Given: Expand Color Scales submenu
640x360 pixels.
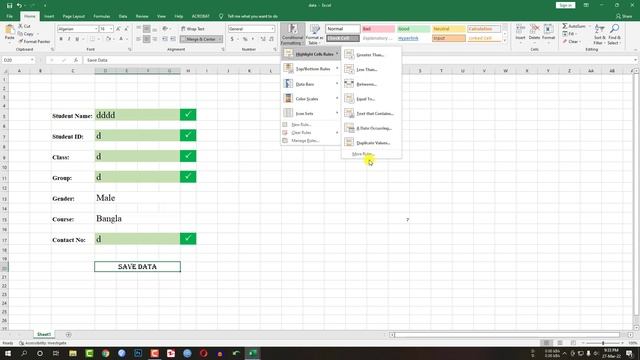Looking at the screenshot, I should pos(311,98).
